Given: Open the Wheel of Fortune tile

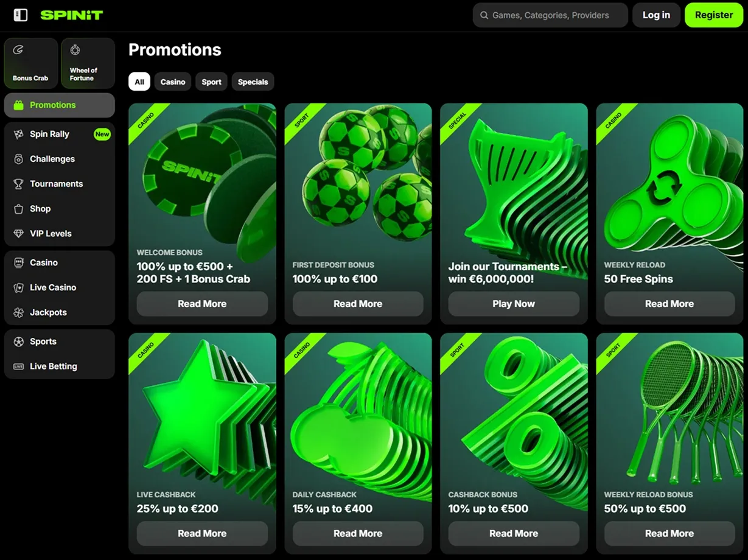Looking at the screenshot, I should point(88,63).
